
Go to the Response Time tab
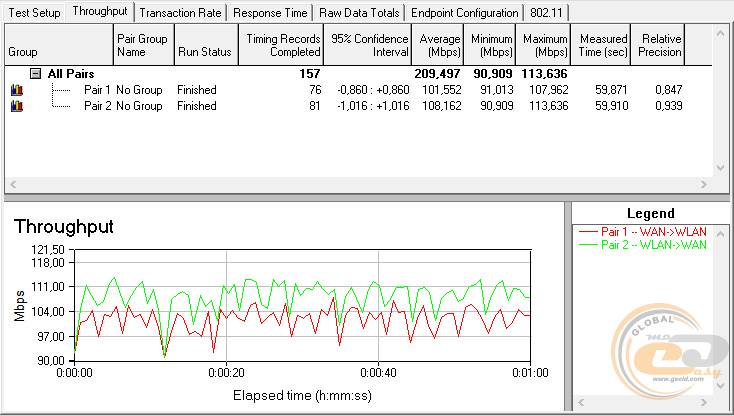[271, 13]
